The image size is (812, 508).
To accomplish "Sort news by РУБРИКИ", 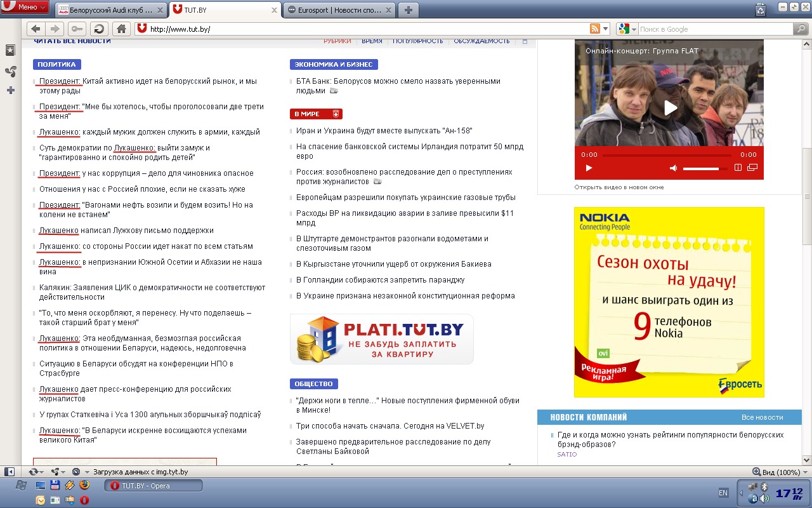I will [337, 41].
